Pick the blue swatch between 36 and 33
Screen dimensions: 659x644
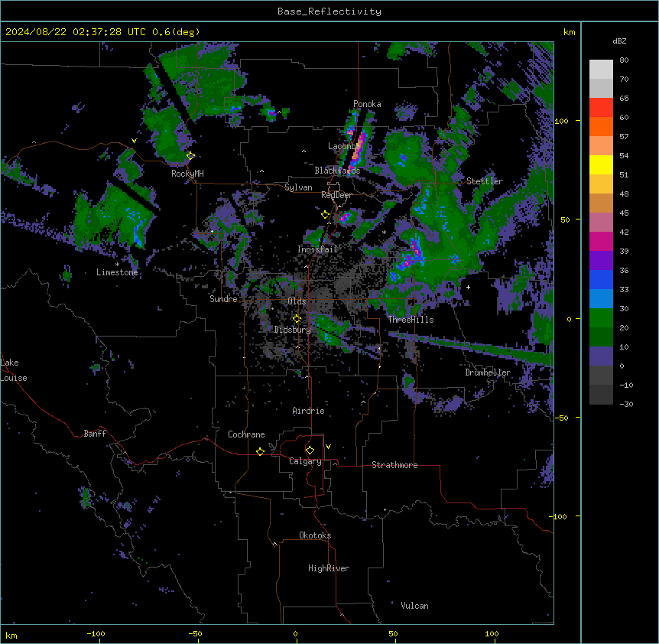point(601,279)
